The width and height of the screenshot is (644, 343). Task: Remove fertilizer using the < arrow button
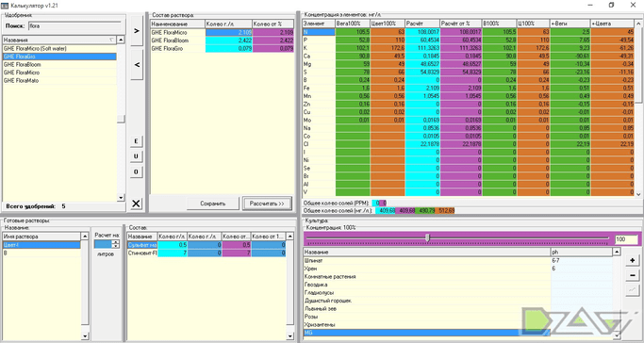point(137,65)
